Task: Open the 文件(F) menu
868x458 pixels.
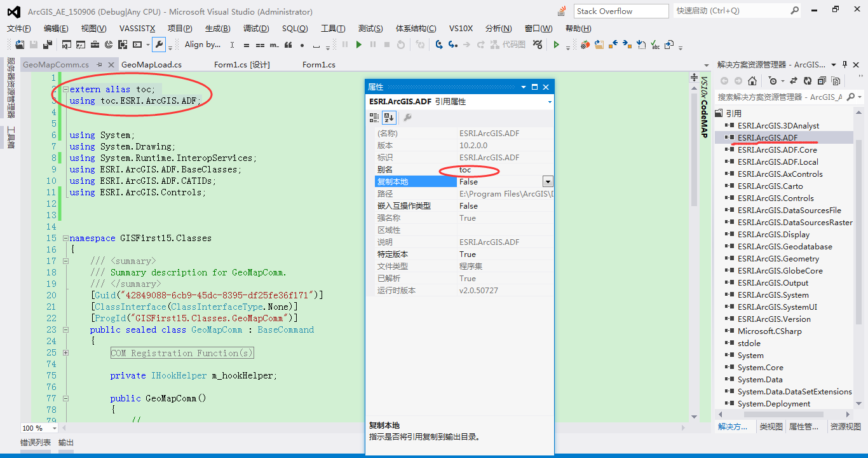Action: click(19, 29)
